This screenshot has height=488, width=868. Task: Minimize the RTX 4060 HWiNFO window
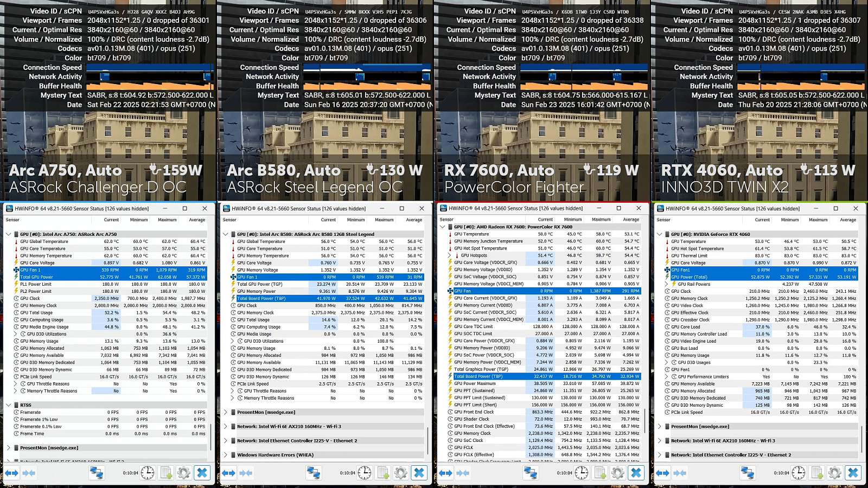[x=815, y=208]
